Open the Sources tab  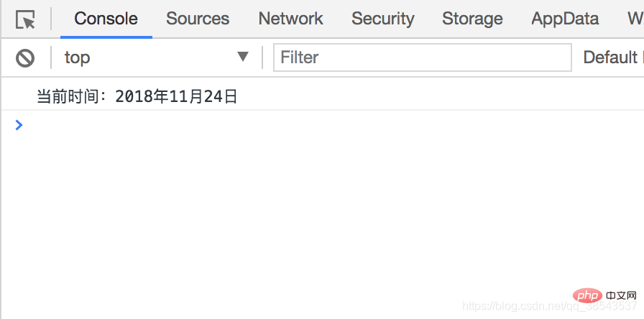click(198, 19)
